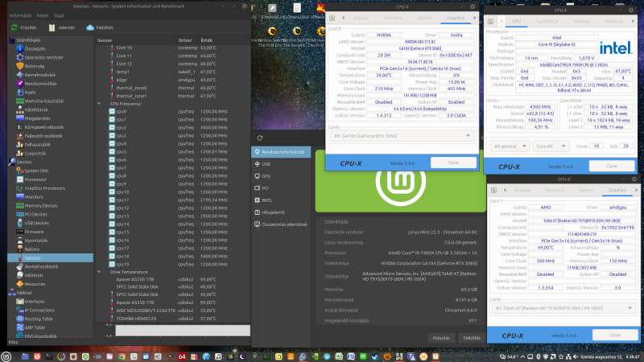The height and width of the screenshot is (362, 644).
Task: Open the Tahiti XT cards dropdown
Action: (563, 308)
